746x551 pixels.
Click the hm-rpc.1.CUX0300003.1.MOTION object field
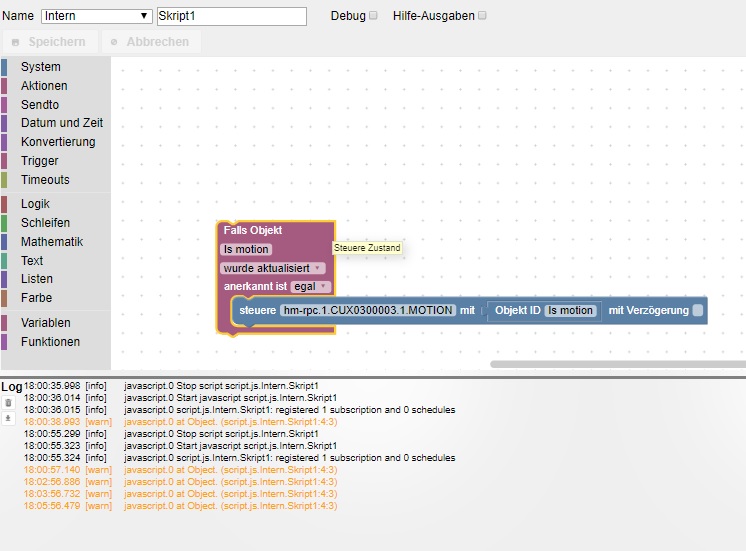(x=368, y=310)
